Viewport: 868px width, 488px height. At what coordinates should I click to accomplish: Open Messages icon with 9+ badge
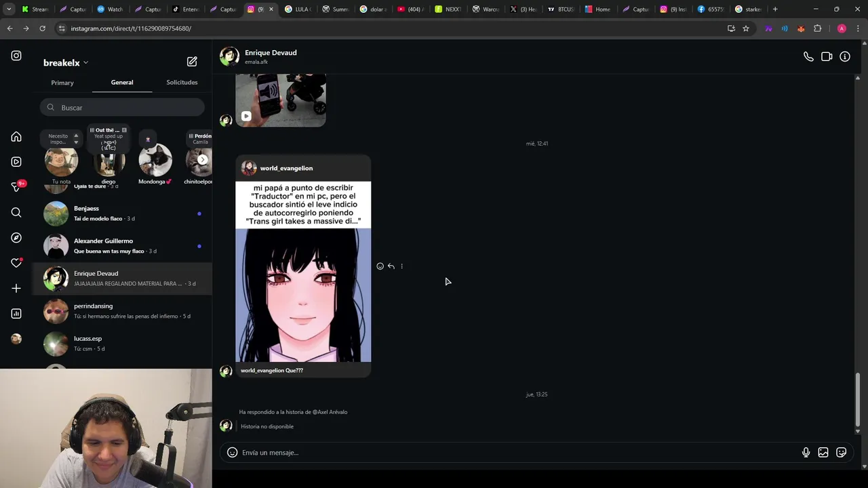tap(16, 187)
